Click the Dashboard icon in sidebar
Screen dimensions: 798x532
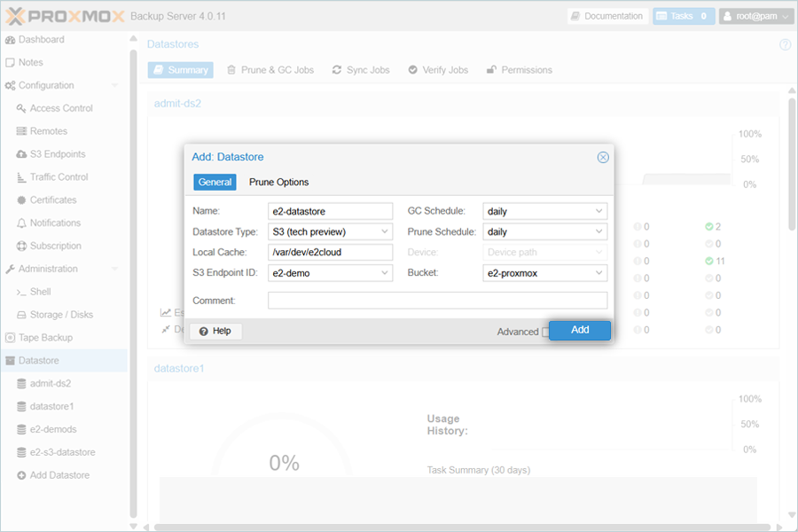(x=11, y=40)
